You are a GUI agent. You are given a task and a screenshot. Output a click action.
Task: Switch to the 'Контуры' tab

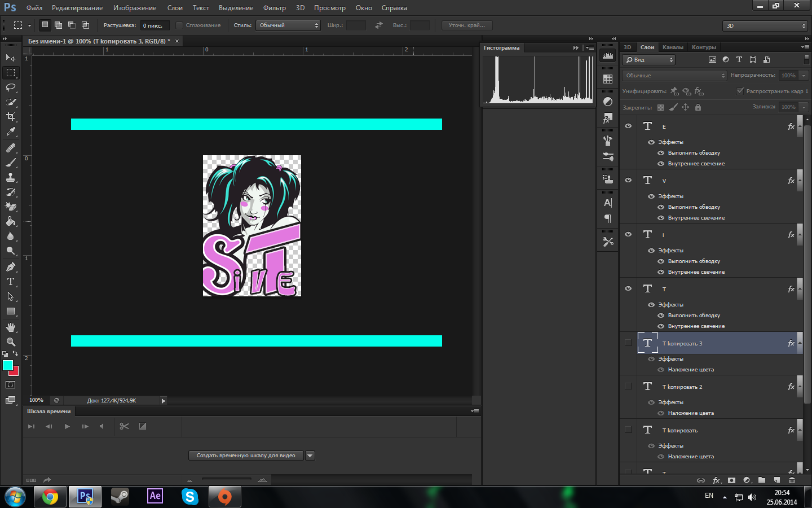(x=704, y=47)
